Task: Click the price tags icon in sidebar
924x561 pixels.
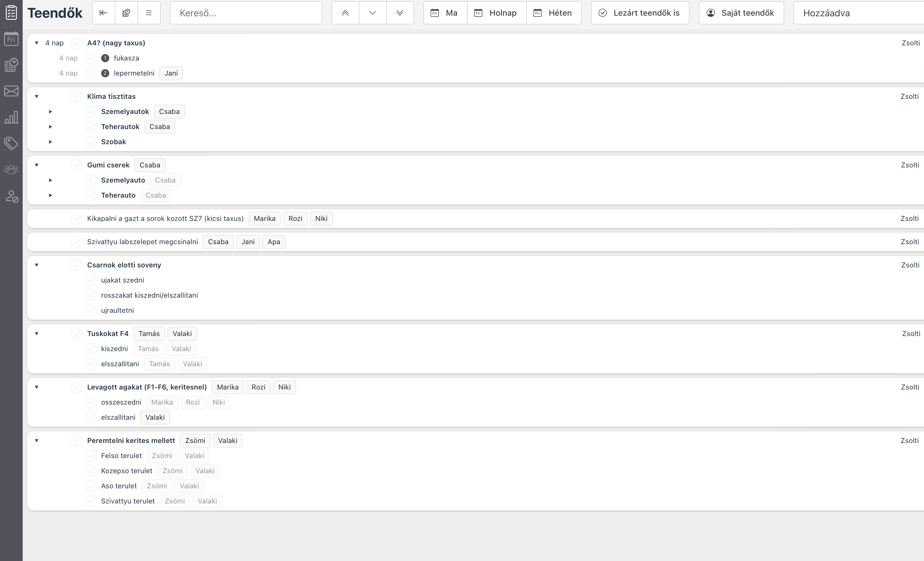Action: click(x=11, y=143)
